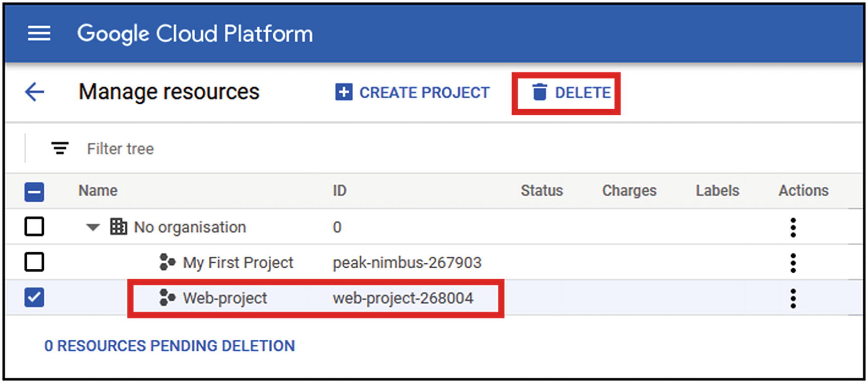Image resolution: width=868 pixels, height=383 pixels.
Task: Uncheck the Web-project checkbox
Action: pos(34,297)
